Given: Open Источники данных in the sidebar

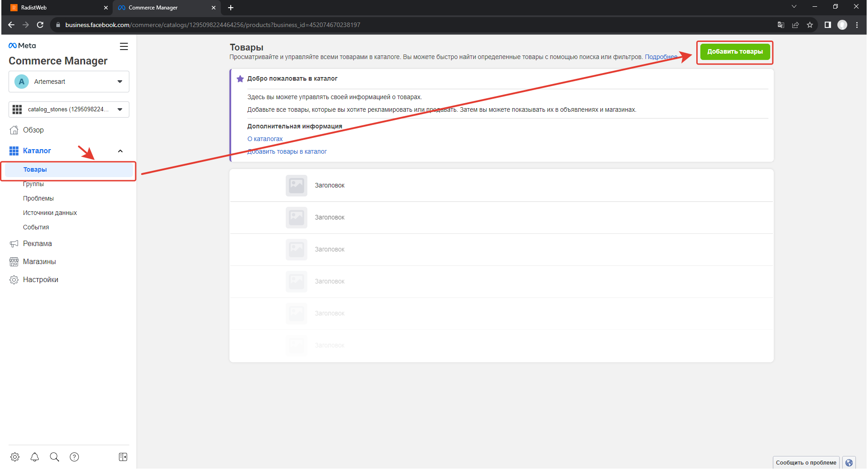Looking at the screenshot, I should pos(50,213).
